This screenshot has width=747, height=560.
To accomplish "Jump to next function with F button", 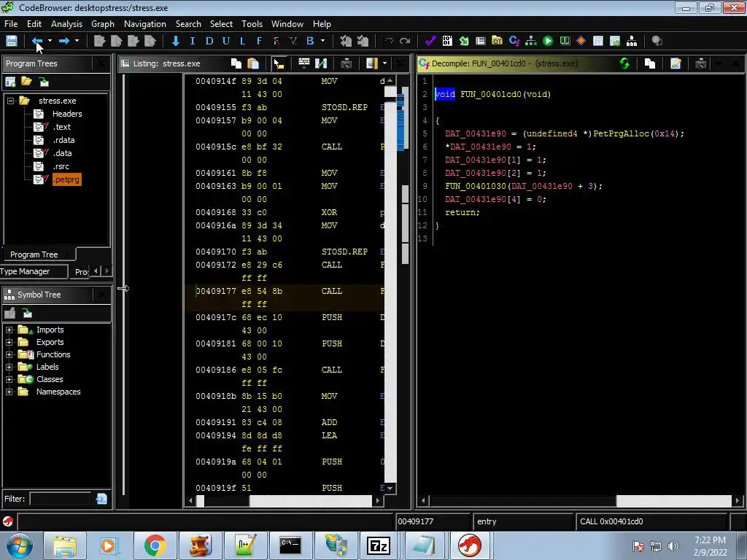I will [259, 41].
